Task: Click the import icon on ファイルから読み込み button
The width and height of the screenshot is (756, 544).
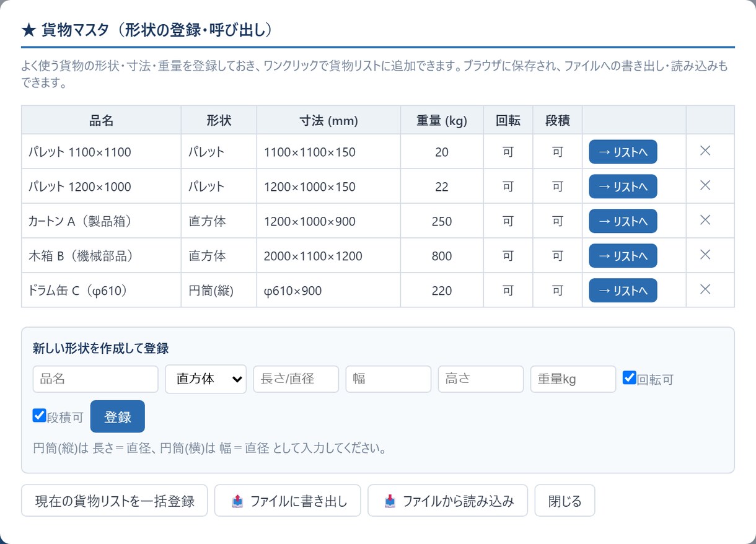Action: (x=390, y=501)
